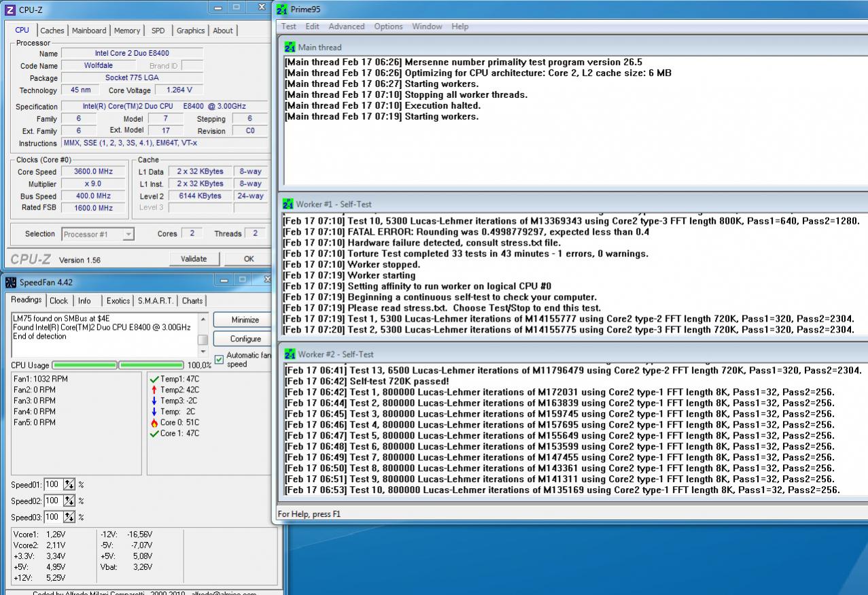868x595 pixels.
Task: Click the CPU-Z title bar icon
Action: pos(10,10)
